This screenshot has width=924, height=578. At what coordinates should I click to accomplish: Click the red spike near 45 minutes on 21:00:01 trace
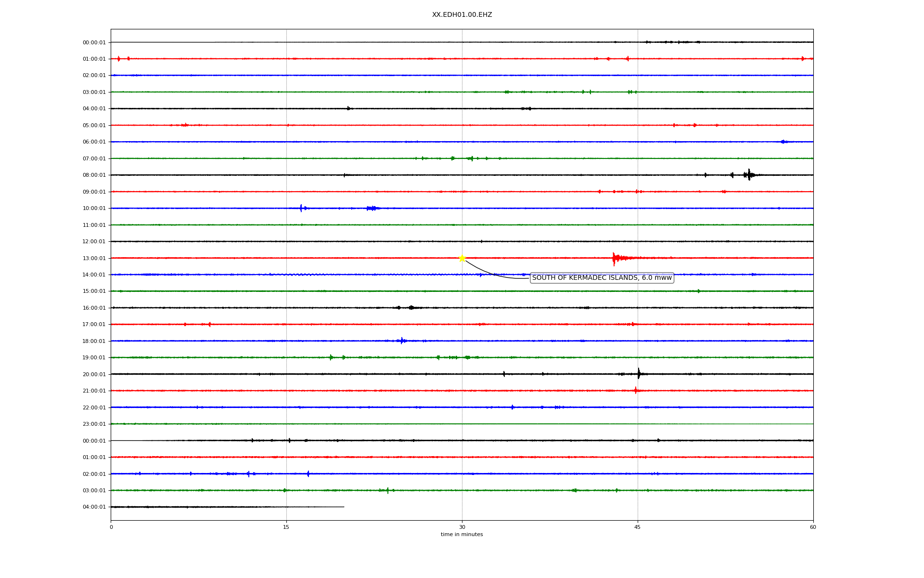635,391
